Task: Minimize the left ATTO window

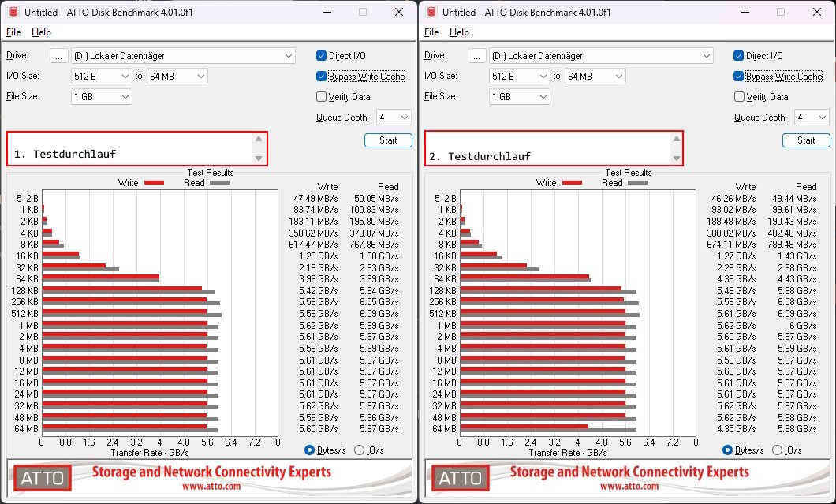Action: (x=327, y=12)
